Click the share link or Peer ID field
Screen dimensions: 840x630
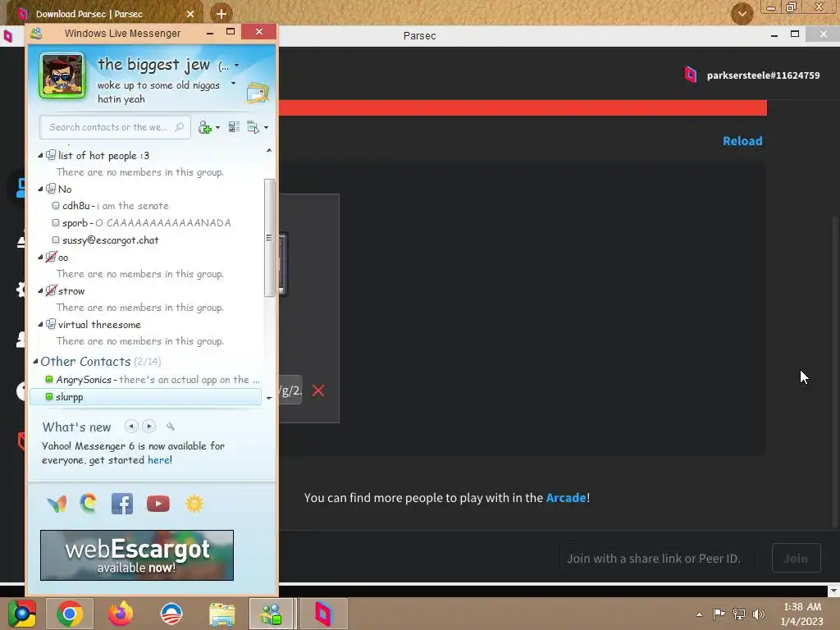(659, 558)
